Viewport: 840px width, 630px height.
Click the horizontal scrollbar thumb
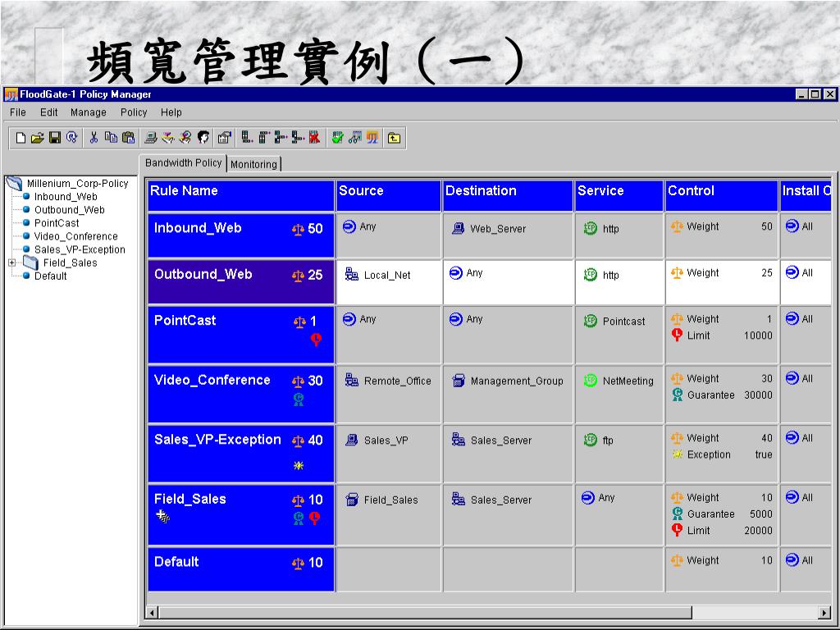coord(426,612)
